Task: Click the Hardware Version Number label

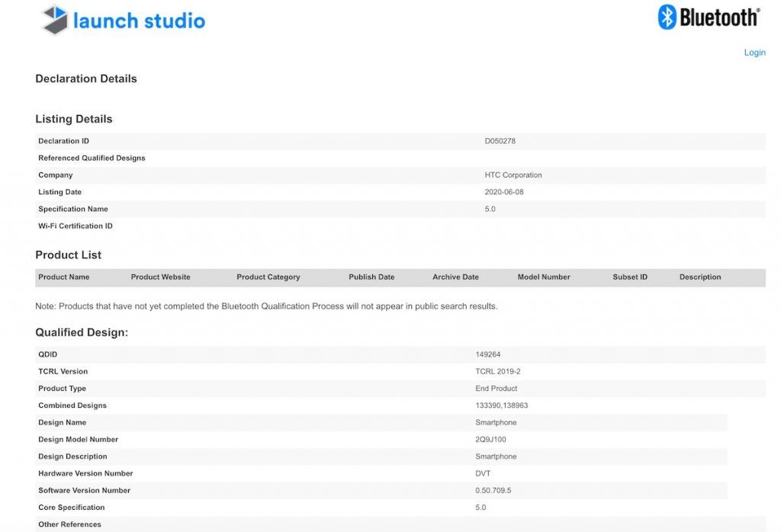Action: (85, 473)
